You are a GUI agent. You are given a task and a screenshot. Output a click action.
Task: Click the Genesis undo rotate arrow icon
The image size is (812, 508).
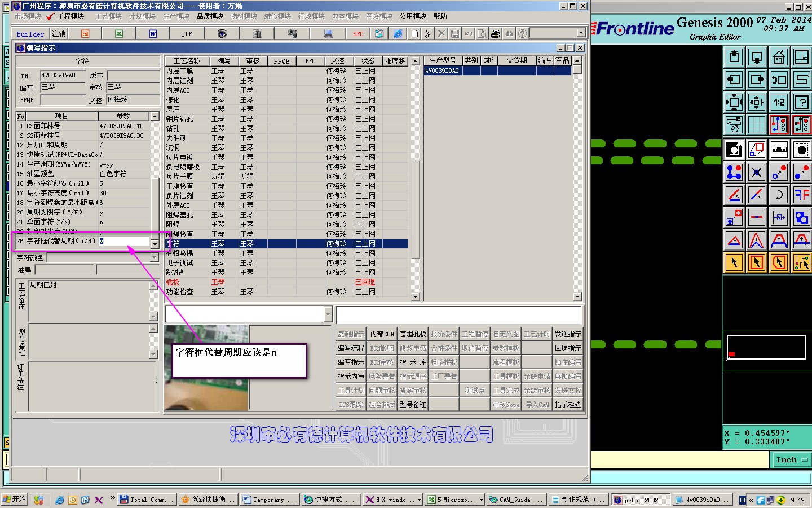(779, 195)
